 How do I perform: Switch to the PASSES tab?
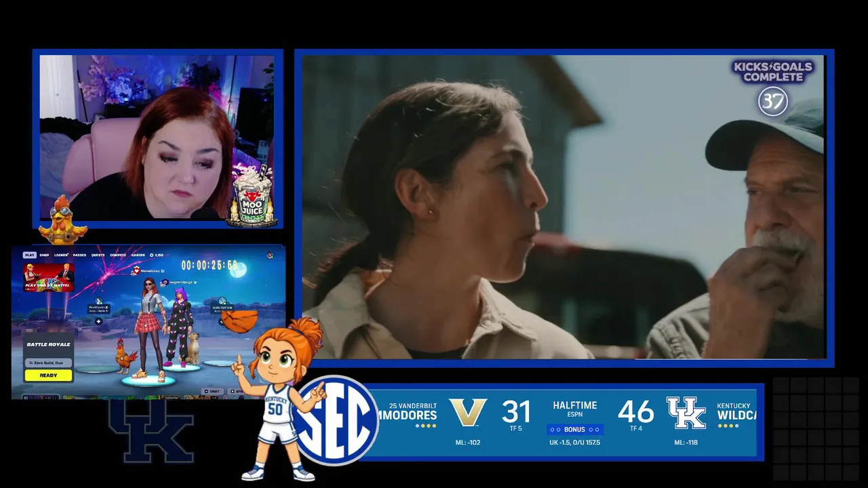click(x=79, y=255)
